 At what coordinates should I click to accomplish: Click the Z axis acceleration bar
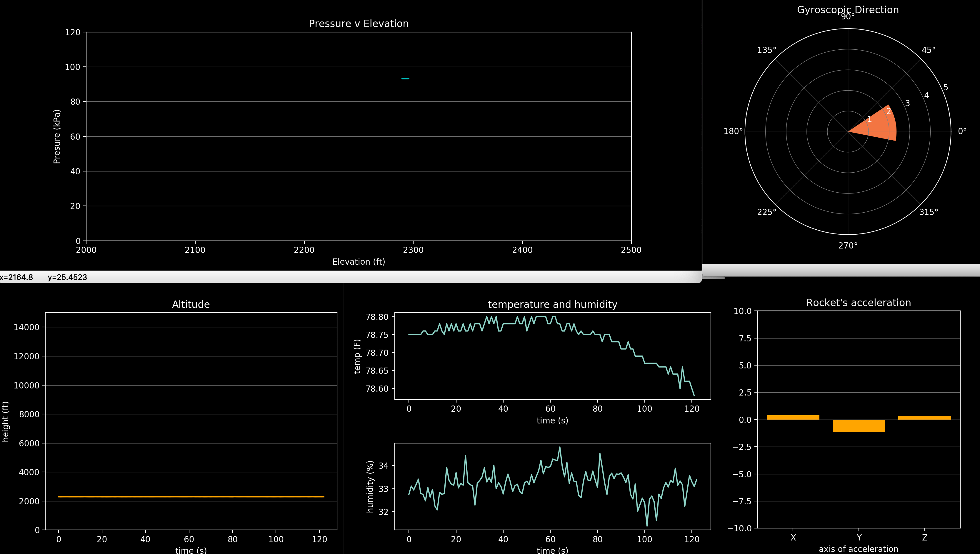coord(924,418)
